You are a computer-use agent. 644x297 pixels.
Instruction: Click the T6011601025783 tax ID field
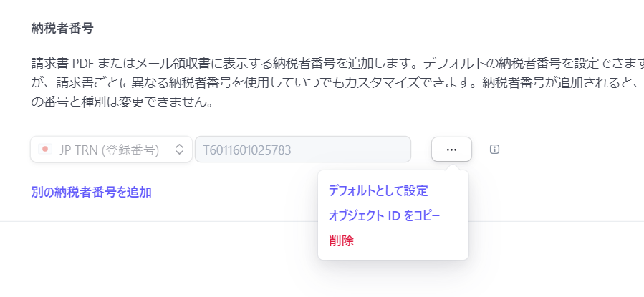(302, 150)
